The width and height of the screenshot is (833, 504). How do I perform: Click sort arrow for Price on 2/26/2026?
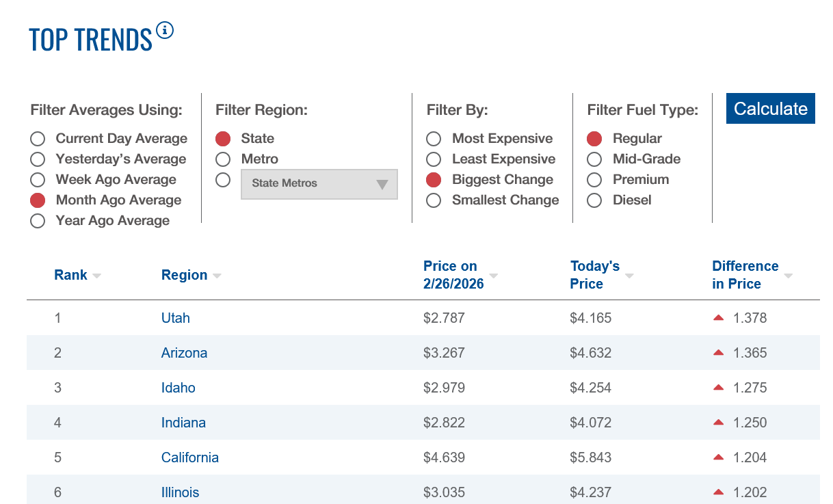click(493, 276)
